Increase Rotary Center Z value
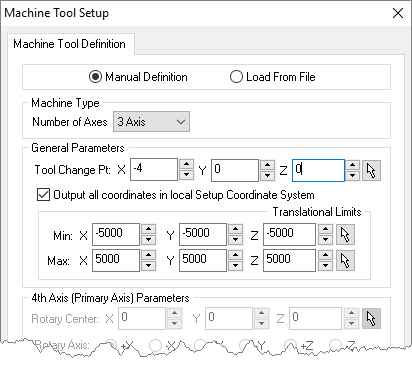Screen dimensions: 412x365 [x=351, y=313]
